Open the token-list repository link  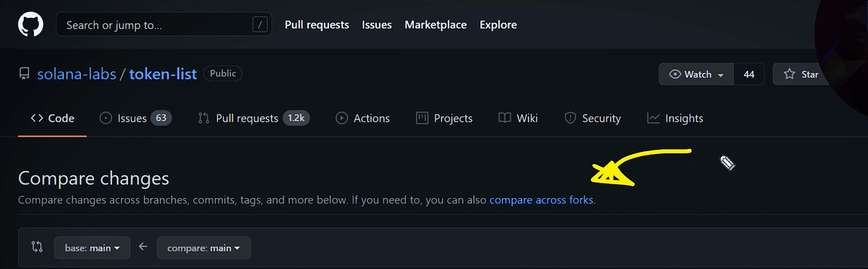tap(163, 74)
